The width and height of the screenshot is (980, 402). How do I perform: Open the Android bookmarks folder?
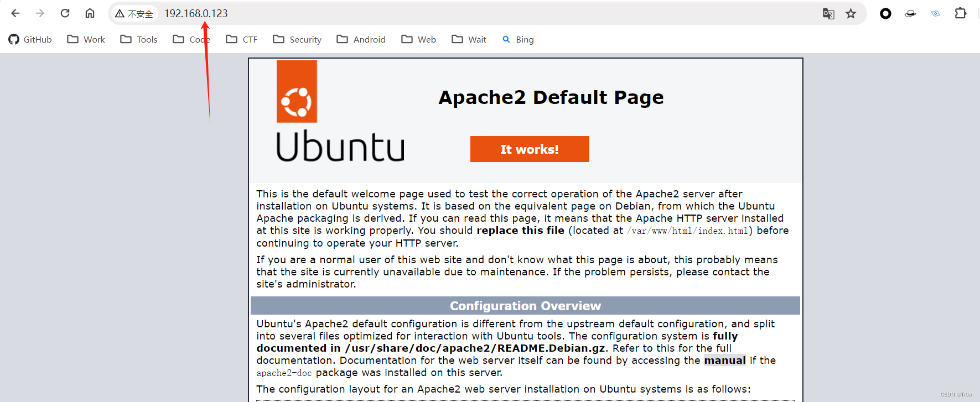pyautogui.click(x=361, y=39)
